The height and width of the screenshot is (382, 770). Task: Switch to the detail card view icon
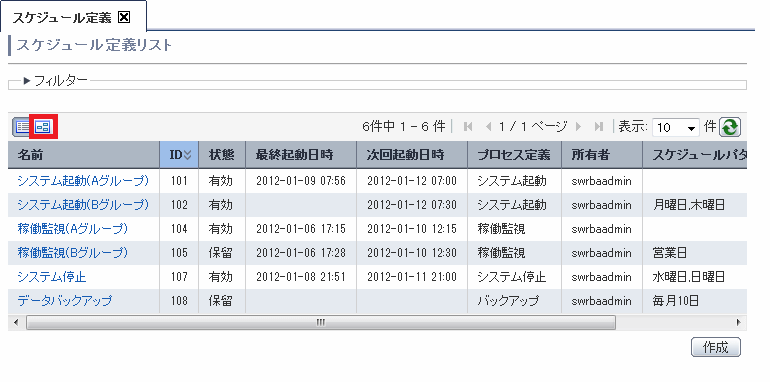click(x=43, y=127)
